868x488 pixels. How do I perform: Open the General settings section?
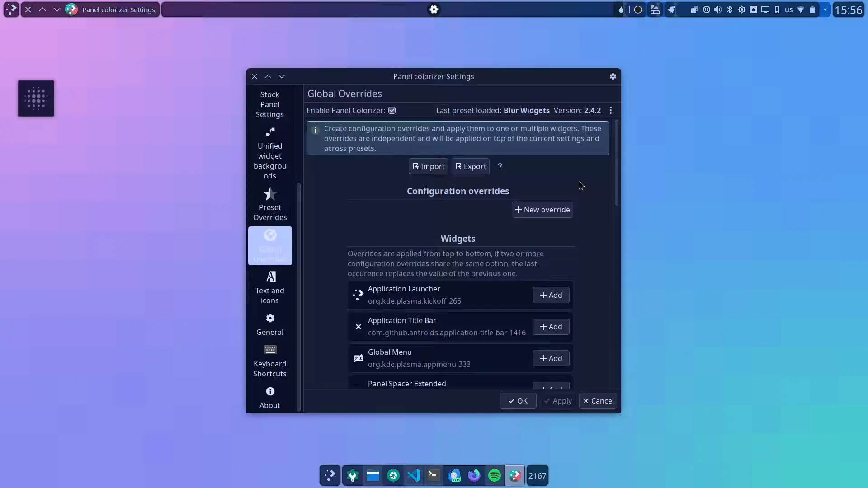[270, 324]
